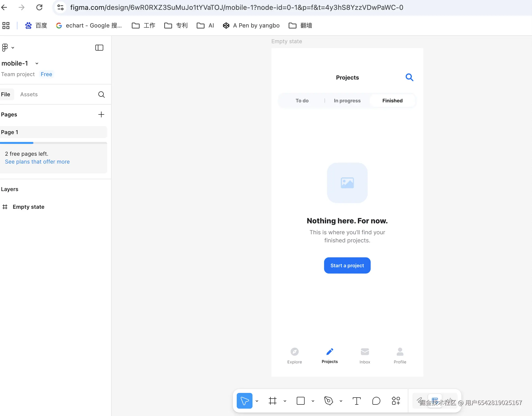Select the Frame tool

pyautogui.click(x=272, y=401)
